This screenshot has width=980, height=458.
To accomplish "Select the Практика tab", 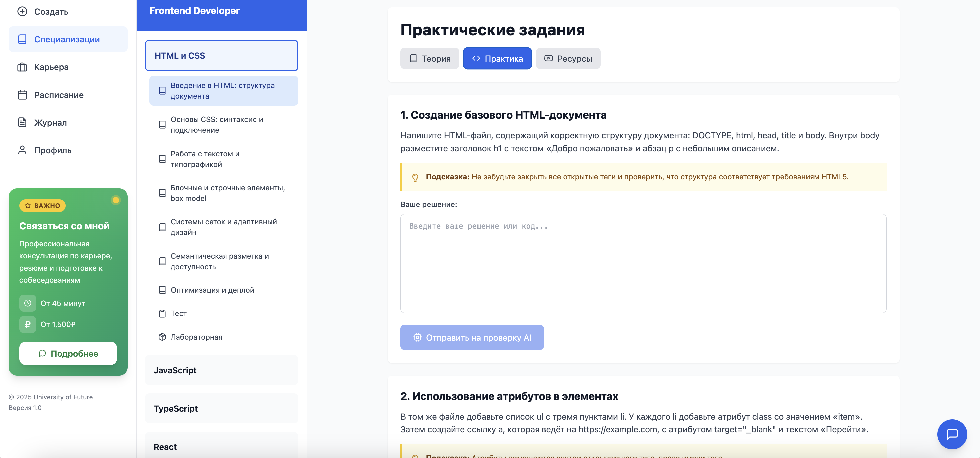I will (497, 58).
